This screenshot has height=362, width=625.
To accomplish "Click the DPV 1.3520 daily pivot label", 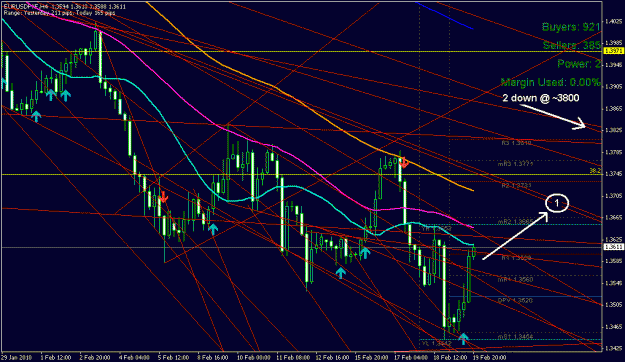I will coord(515,300).
